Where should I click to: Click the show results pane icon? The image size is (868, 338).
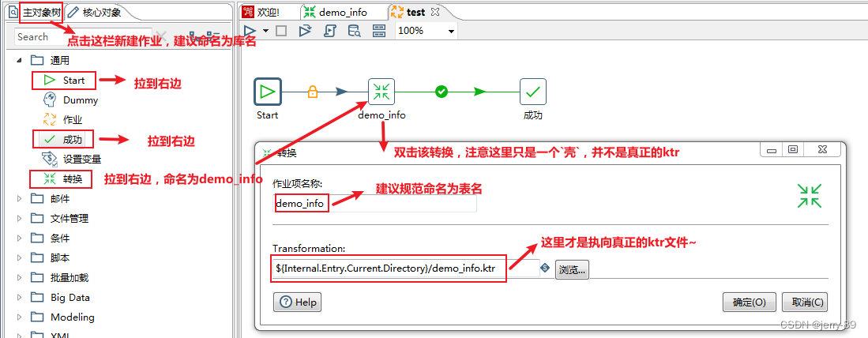coord(379,31)
